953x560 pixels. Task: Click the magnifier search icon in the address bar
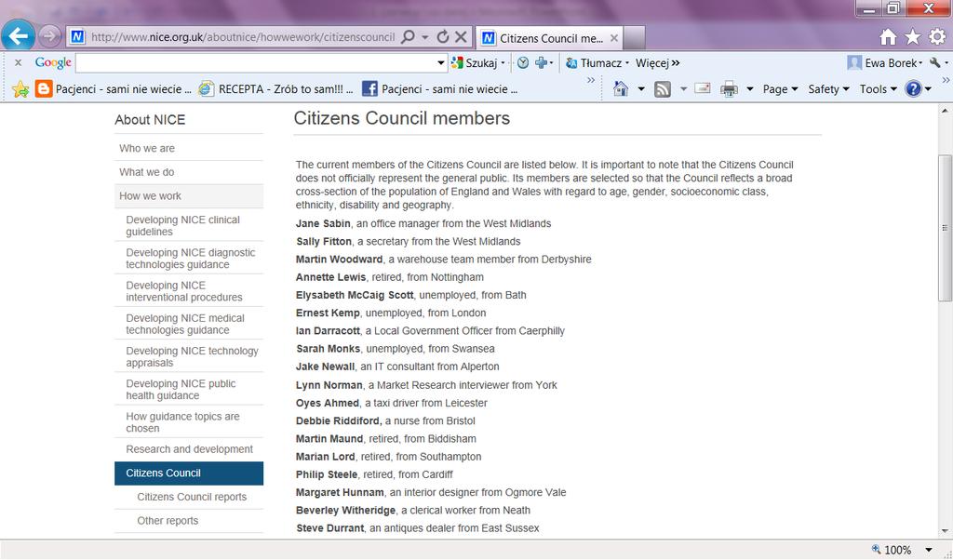click(408, 37)
